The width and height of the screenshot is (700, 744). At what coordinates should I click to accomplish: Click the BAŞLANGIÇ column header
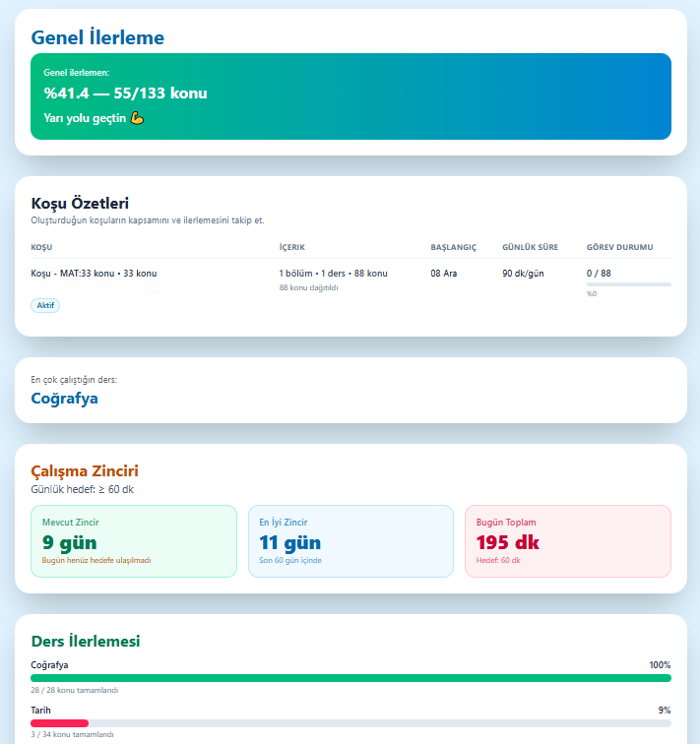(453, 247)
